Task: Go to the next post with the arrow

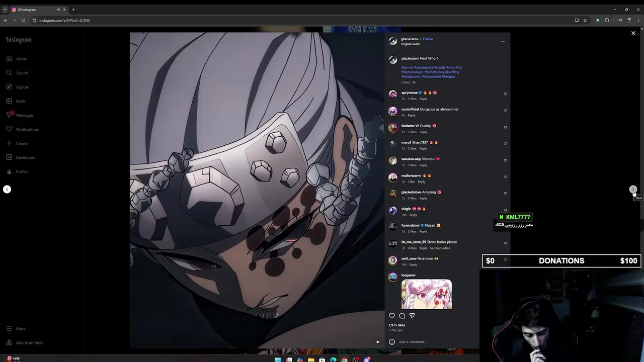Action: click(x=633, y=190)
